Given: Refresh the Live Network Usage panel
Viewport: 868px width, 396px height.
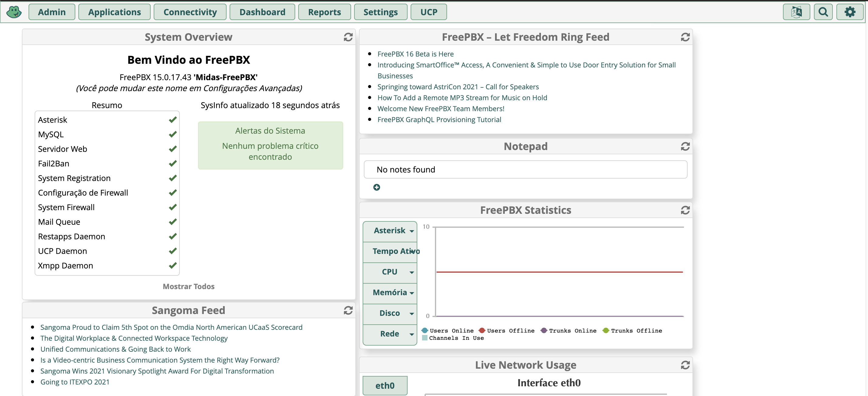Looking at the screenshot, I should coord(685,365).
